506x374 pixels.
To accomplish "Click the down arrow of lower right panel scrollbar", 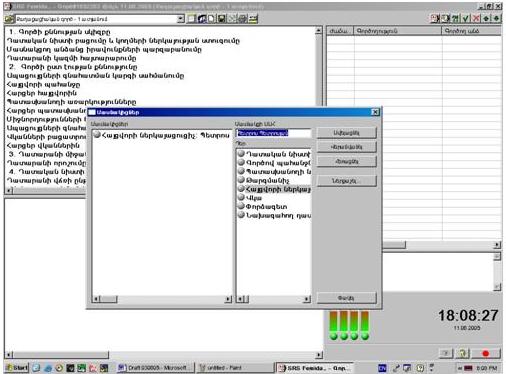I will point(497,286).
